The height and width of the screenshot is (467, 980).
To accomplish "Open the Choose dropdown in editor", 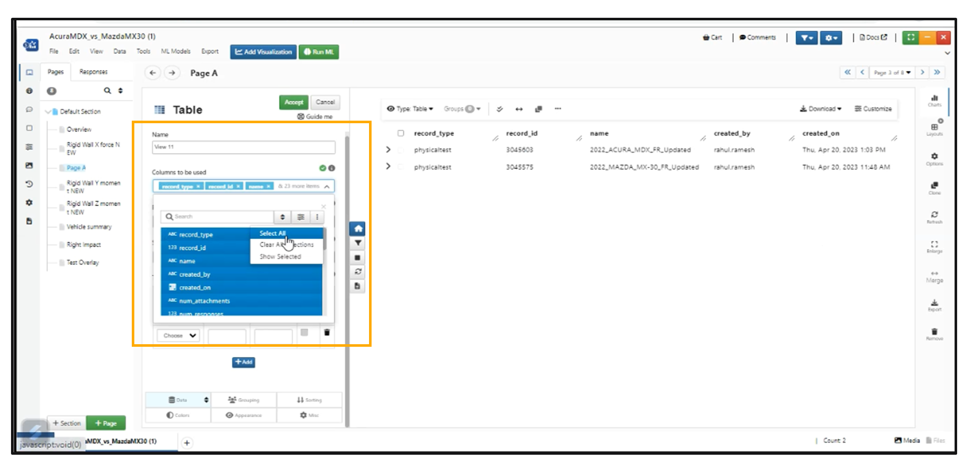I will coord(178,335).
